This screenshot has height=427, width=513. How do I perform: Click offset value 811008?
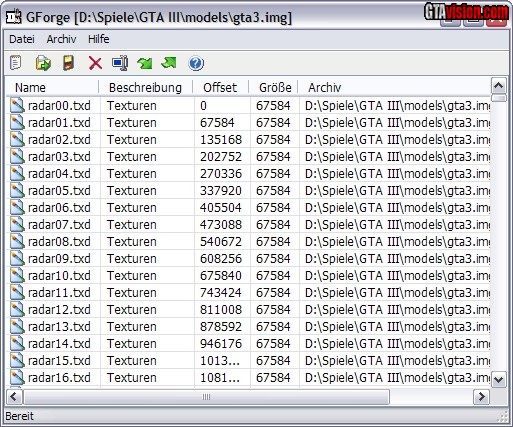click(221, 310)
